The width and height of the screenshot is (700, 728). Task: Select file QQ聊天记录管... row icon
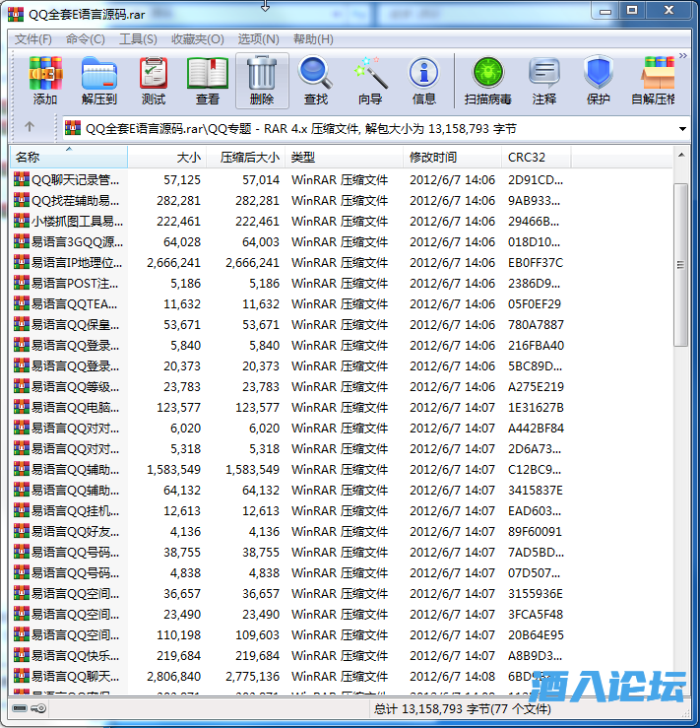(22, 179)
